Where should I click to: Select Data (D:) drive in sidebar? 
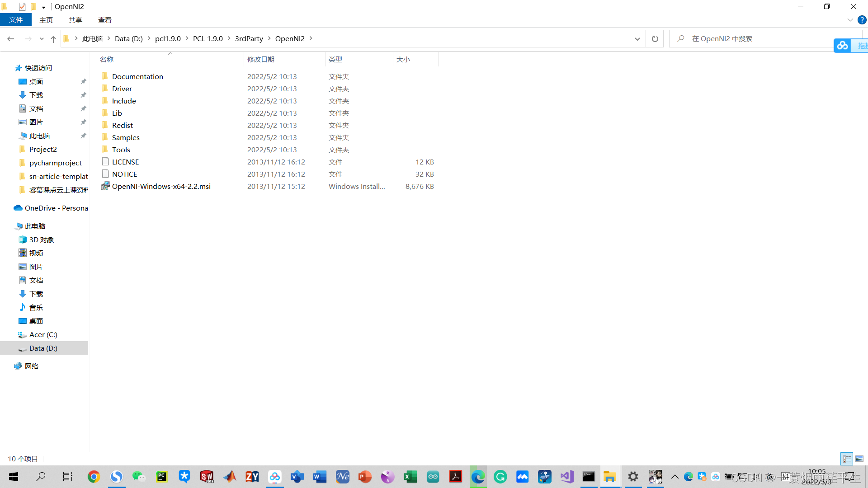pos(43,348)
